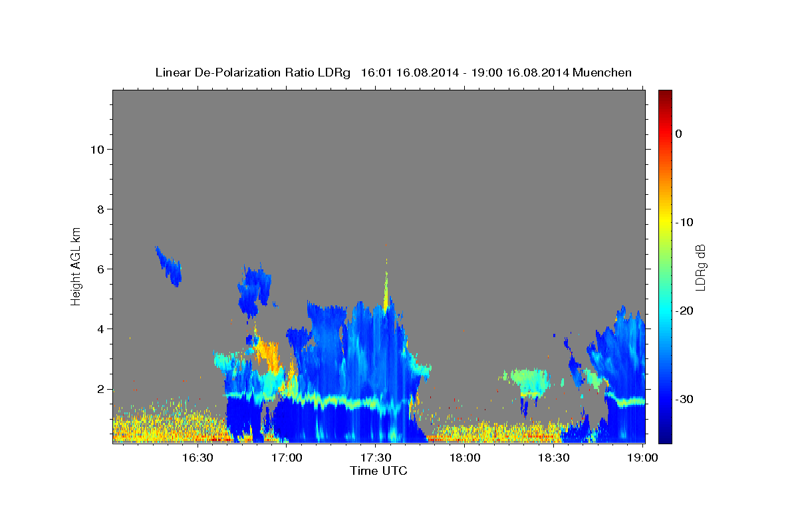Screen dimensions: 798x532
Task: Click the 'Time UTC' axis label
Action: [x=378, y=471]
